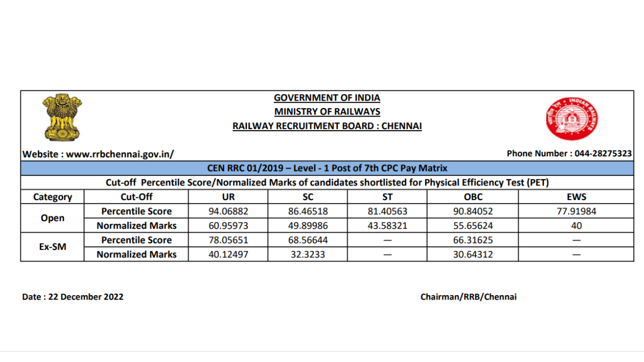Screen dimensions: 644x362
Task: Click the GOVERNMENT OF INDIA heading
Action: point(327,98)
